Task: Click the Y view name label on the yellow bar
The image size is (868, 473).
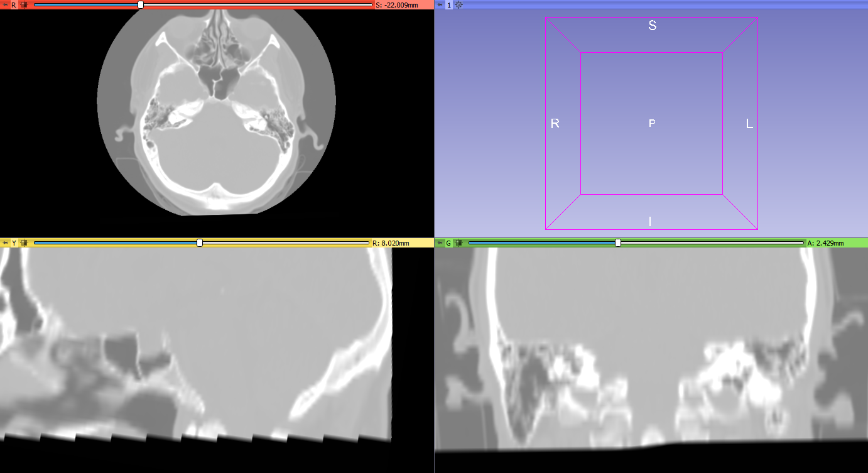Action: click(14, 242)
